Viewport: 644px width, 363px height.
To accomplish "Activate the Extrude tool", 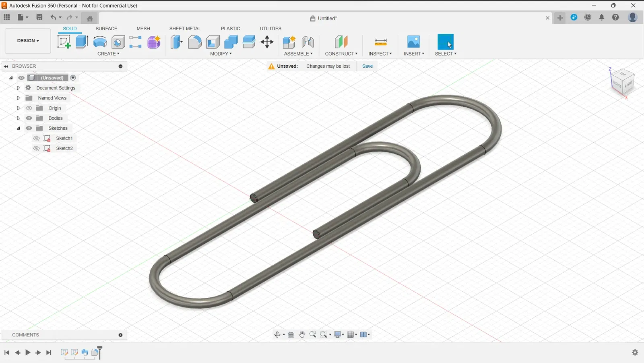I will pyautogui.click(x=82, y=42).
